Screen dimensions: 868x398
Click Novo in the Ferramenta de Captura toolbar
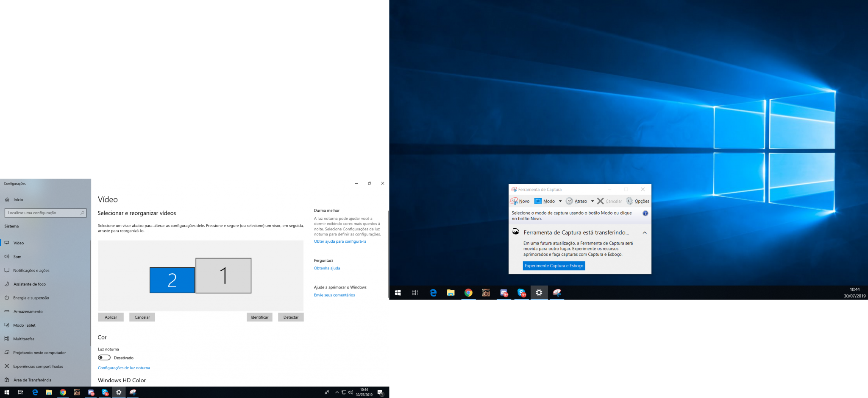tap(520, 201)
